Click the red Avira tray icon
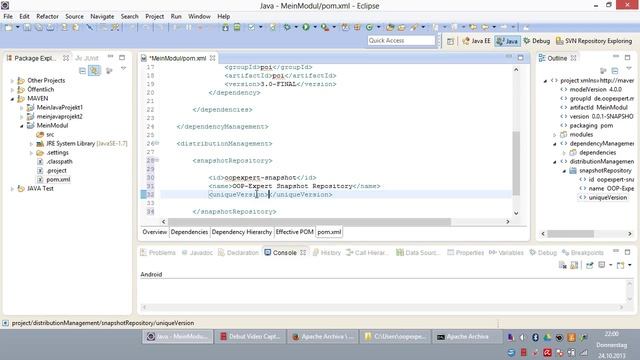 coord(547,353)
